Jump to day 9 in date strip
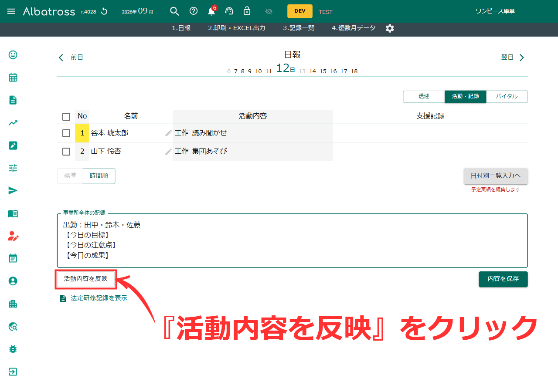This screenshot has height=392, width=558. tap(250, 71)
